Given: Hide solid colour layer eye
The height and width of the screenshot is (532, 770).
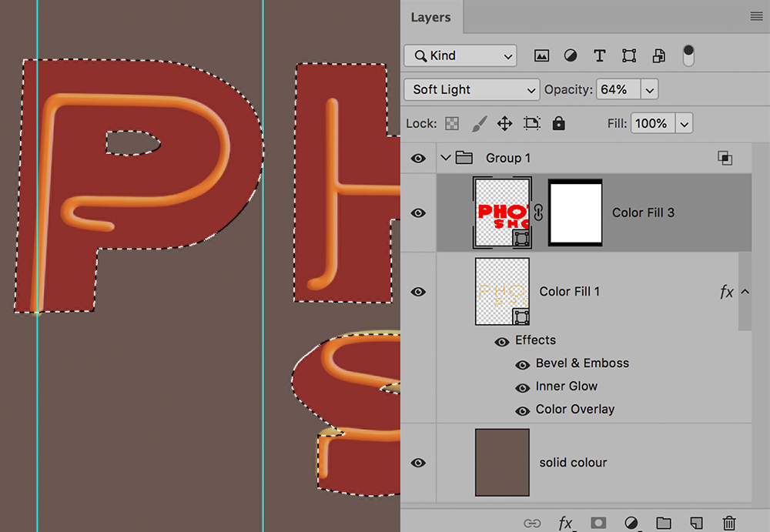Looking at the screenshot, I should click(x=418, y=463).
